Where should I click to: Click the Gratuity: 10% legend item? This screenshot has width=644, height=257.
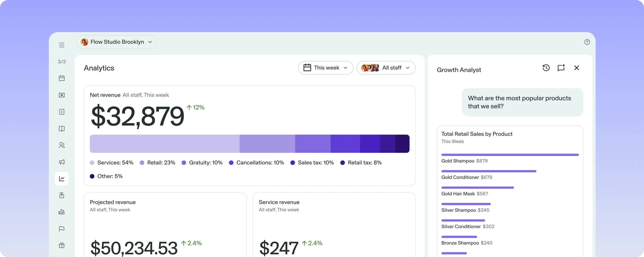pyautogui.click(x=202, y=163)
